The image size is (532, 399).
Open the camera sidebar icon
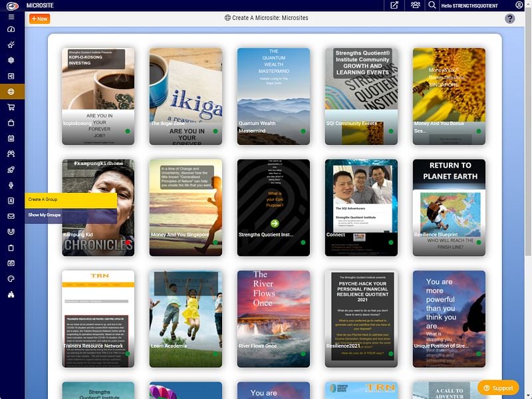click(11, 263)
